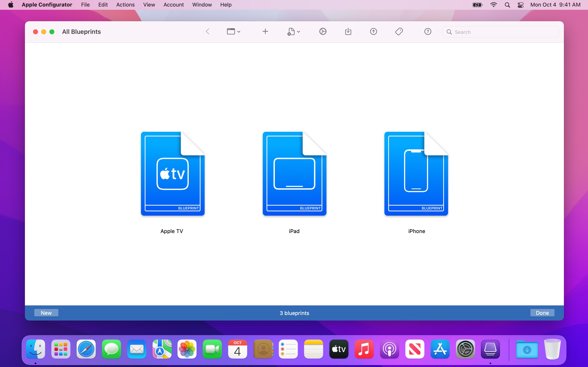588x367 pixels.
Task: Select the iPhone blueprint icon
Action: click(416, 173)
